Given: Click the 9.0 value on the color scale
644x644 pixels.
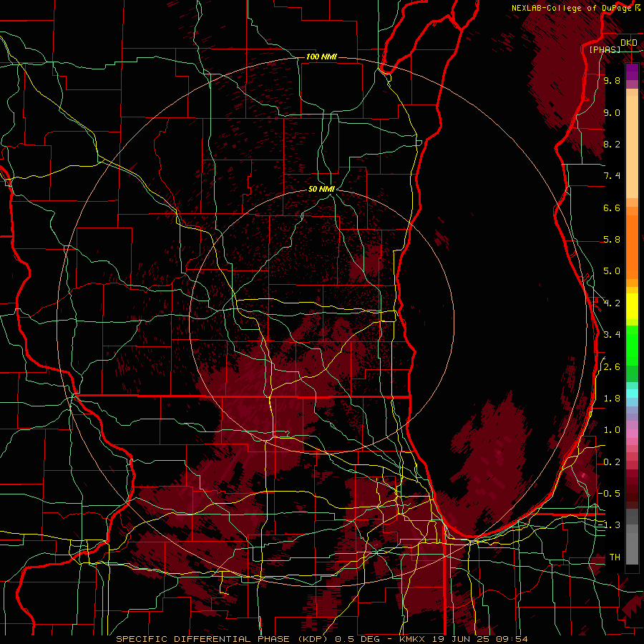Looking at the screenshot, I should coord(612,112).
